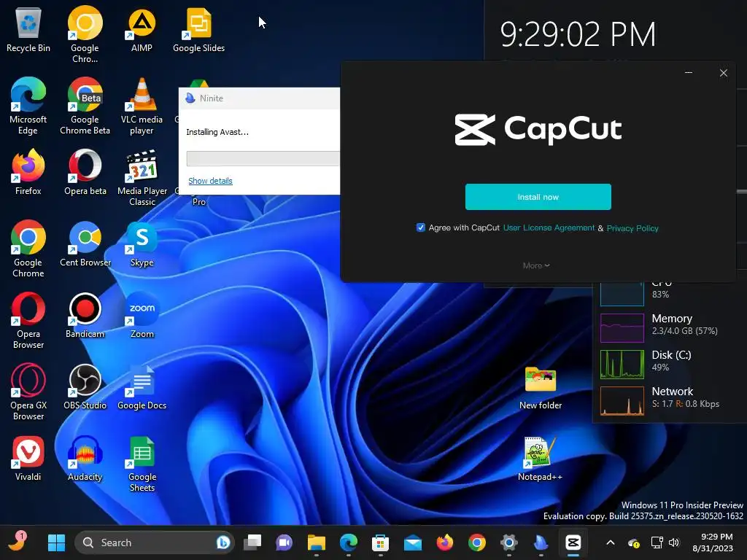This screenshot has height=560, width=747.
Task: Open Google Chrome from the taskbar
Action: click(x=476, y=542)
